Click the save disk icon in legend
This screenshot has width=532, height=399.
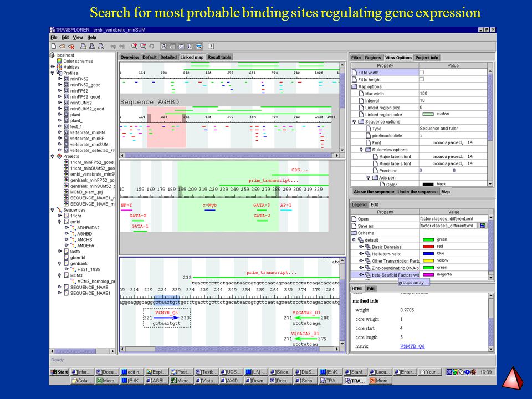click(482, 226)
